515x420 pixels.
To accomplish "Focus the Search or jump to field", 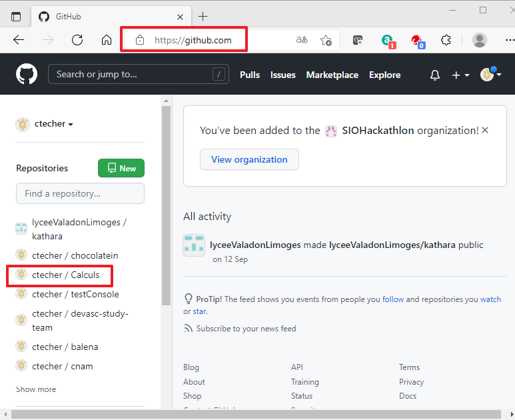I will [x=139, y=74].
